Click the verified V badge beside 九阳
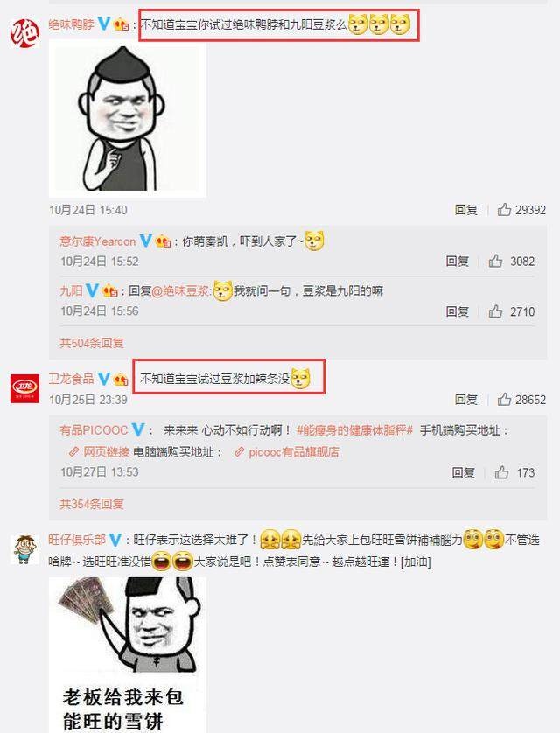 click(92, 290)
